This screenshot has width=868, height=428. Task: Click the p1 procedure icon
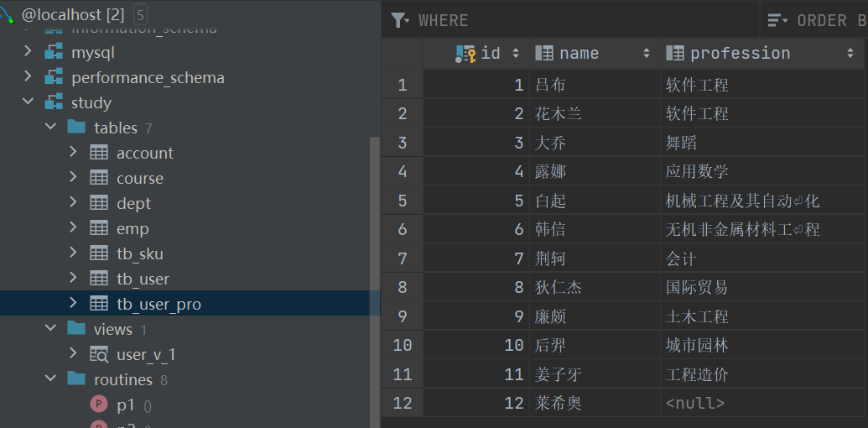point(98,405)
